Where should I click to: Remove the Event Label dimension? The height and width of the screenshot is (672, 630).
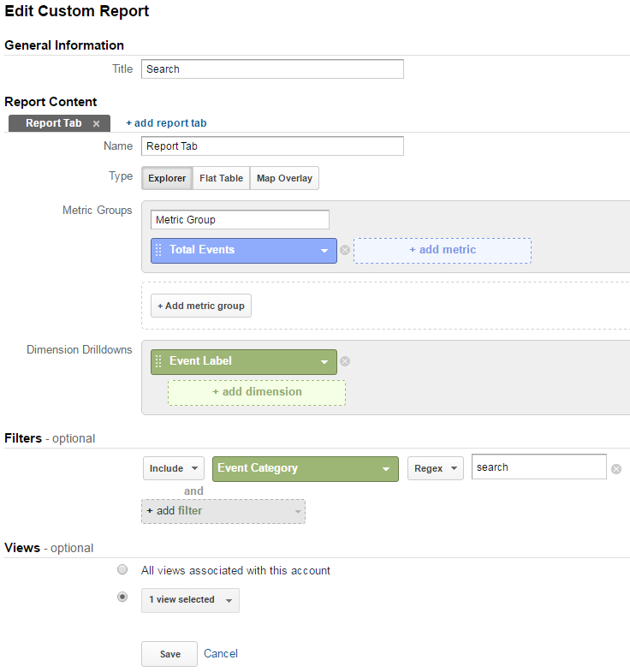click(x=345, y=362)
